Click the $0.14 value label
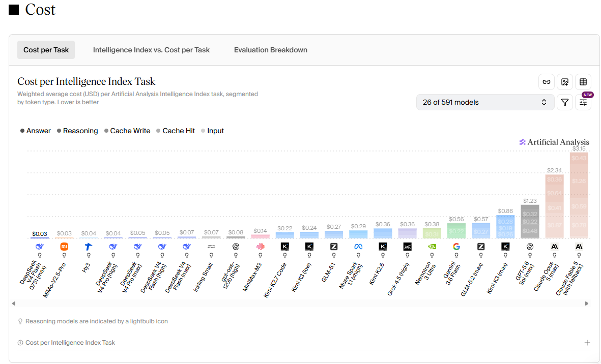The width and height of the screenshot is (601, 364). coord(260,231)
